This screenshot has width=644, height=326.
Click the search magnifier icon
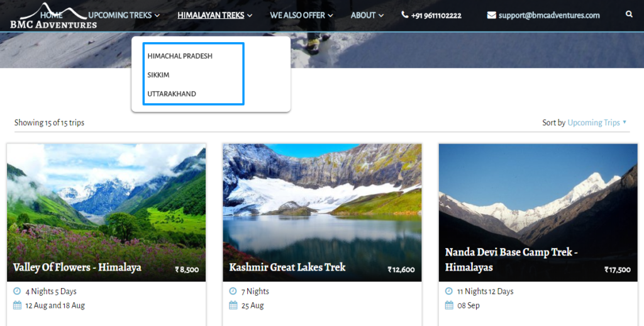[630, 14]
